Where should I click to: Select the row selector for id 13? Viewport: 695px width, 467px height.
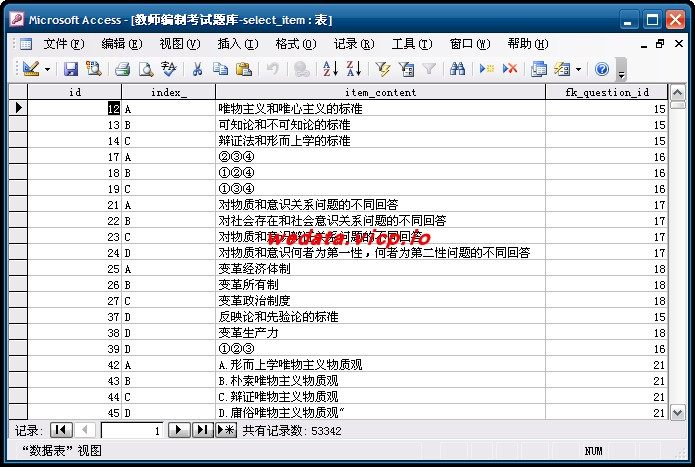18,125
